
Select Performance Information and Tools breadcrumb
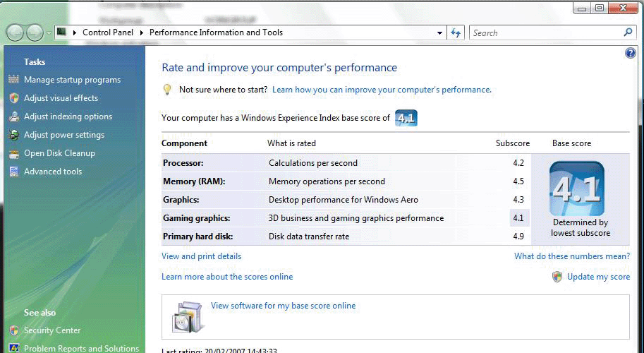[x=216, y=32]
